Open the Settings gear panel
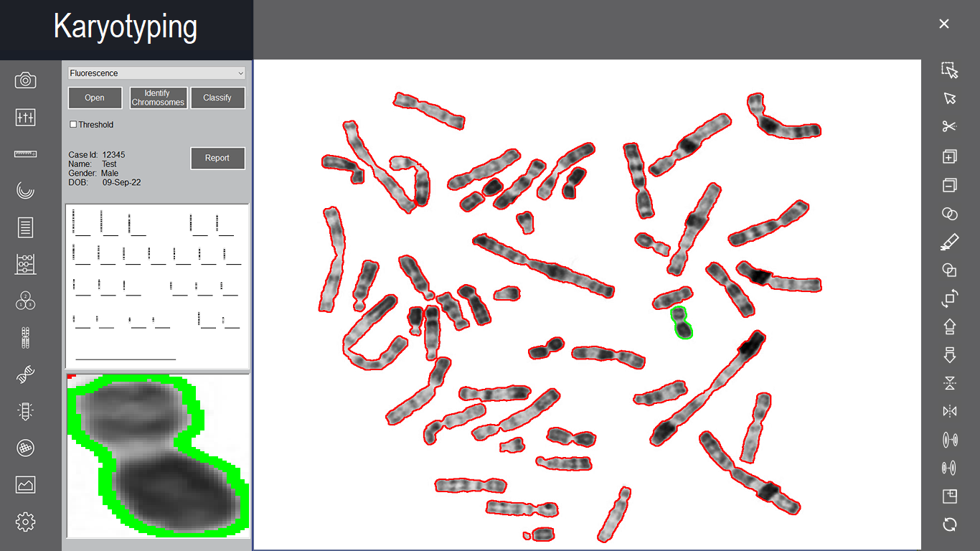Screen dimensions: 980x551 point(25,522)
